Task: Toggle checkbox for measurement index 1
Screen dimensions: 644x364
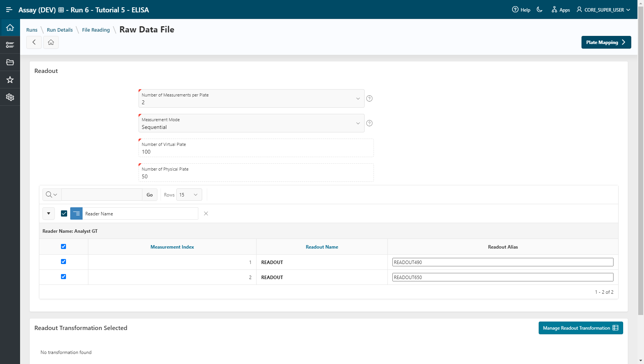Action: 64,261
